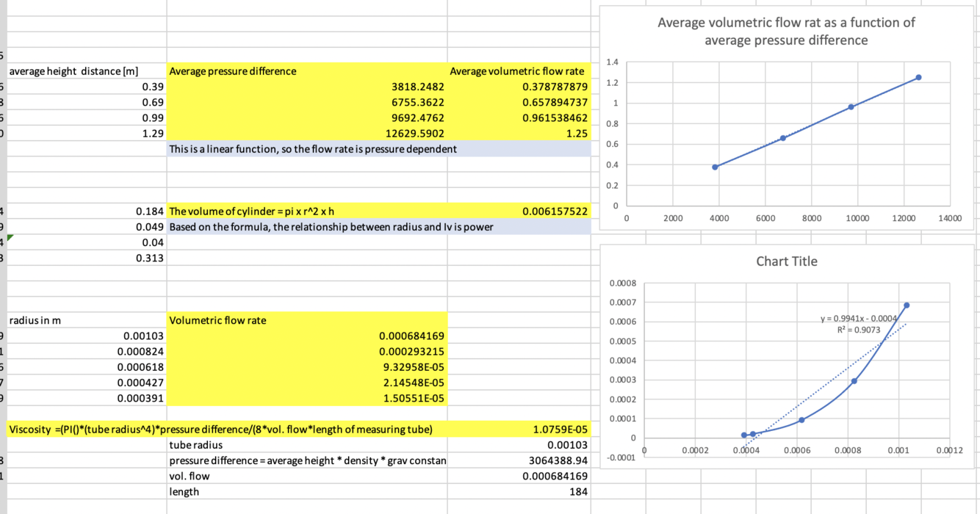This screenshot has height=514, width=980.
Task: Select flow value 2.14548E-05
Action: tap(307, 383)
